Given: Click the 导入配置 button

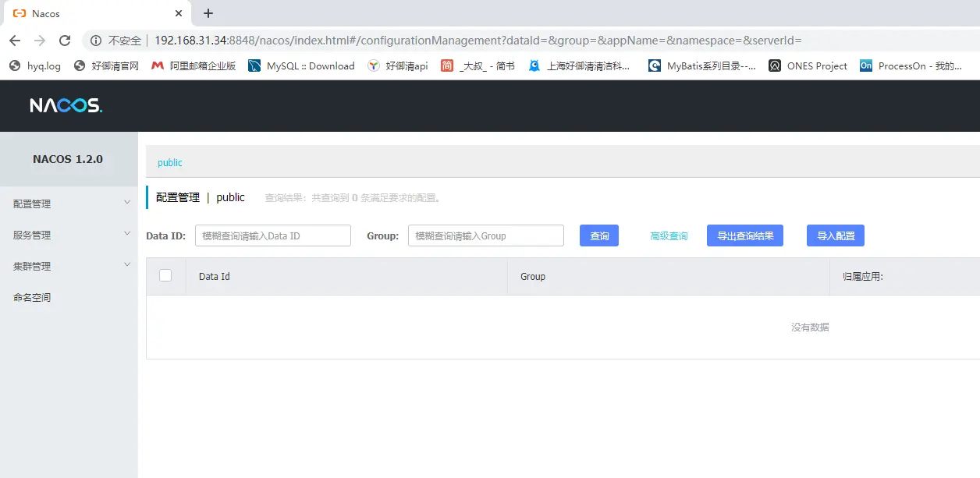Looking at the screenshot, I should point(835,235).
